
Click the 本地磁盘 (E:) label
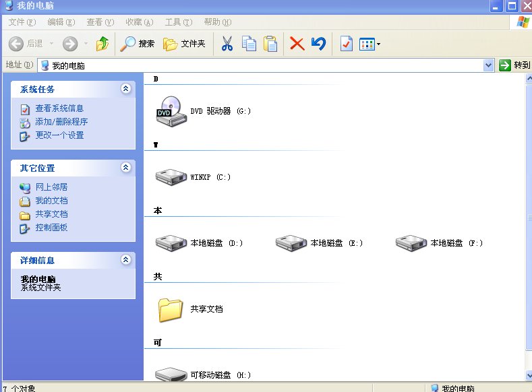pyautogui.click(x=336, y=243)
